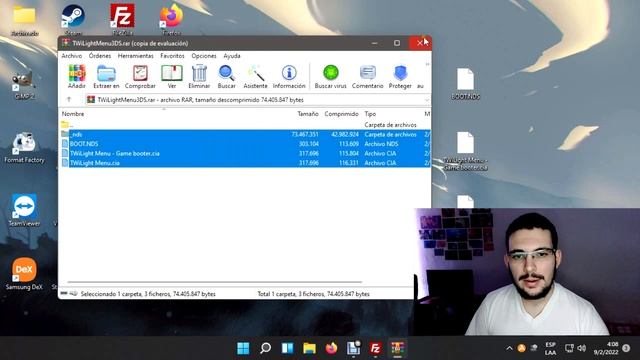The image size is (640, 360).
Task: Sort by the Tamaño column header
Action: [x=308, y=114]
